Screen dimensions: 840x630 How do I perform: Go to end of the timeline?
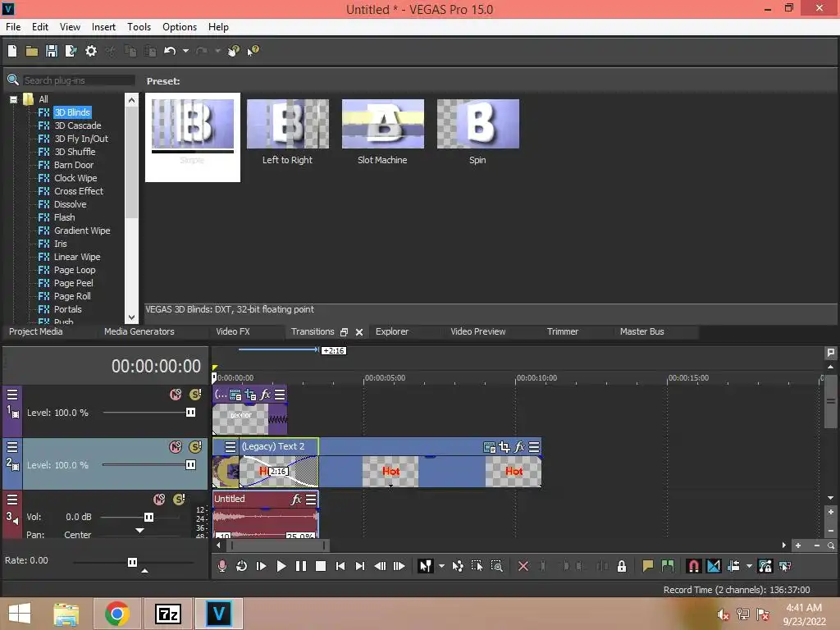pyautogui.click(x=360, y=566)
